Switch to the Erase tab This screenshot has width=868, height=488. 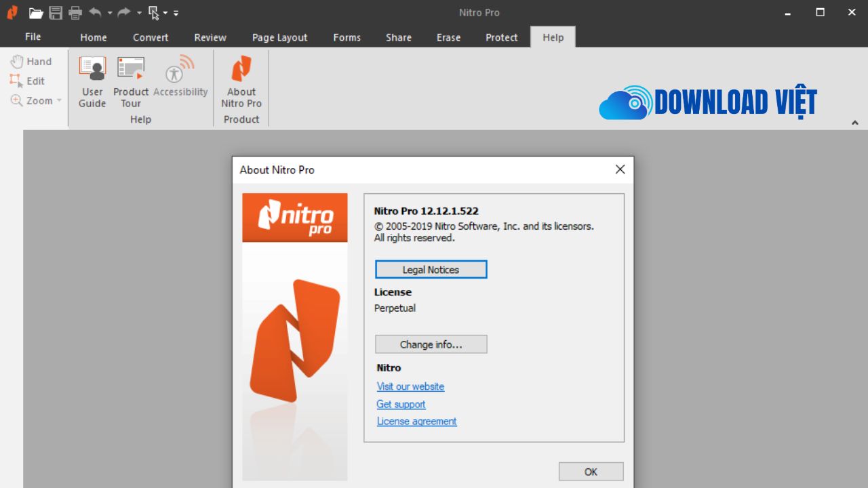point(448,37)
